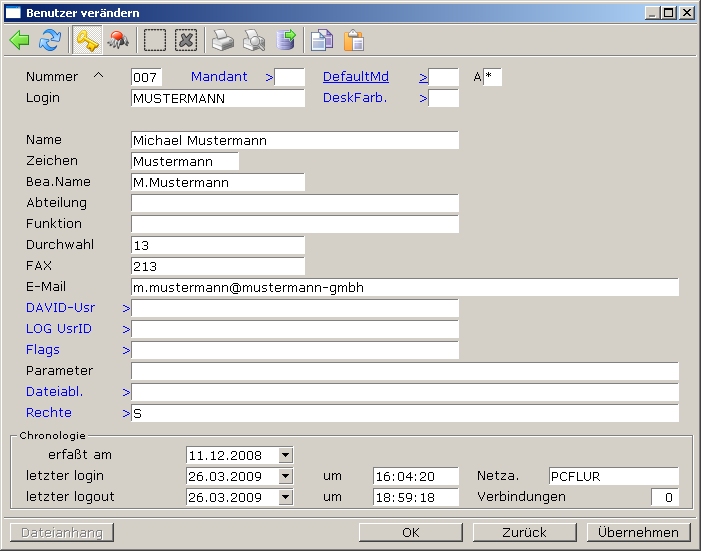Click the DefaultMd link label
The height and width of the screenshot is (551, 701).
pyautogui.click(x=355, y=77)
